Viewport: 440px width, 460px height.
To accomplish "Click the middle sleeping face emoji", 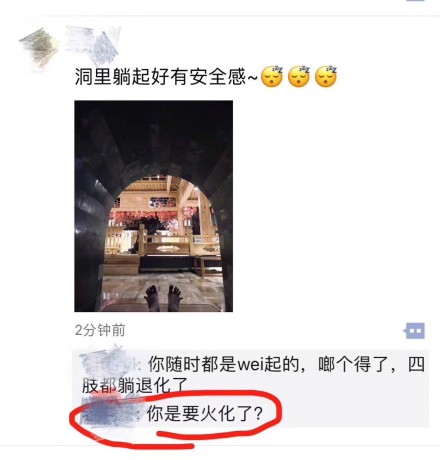I will coord(299,77).
